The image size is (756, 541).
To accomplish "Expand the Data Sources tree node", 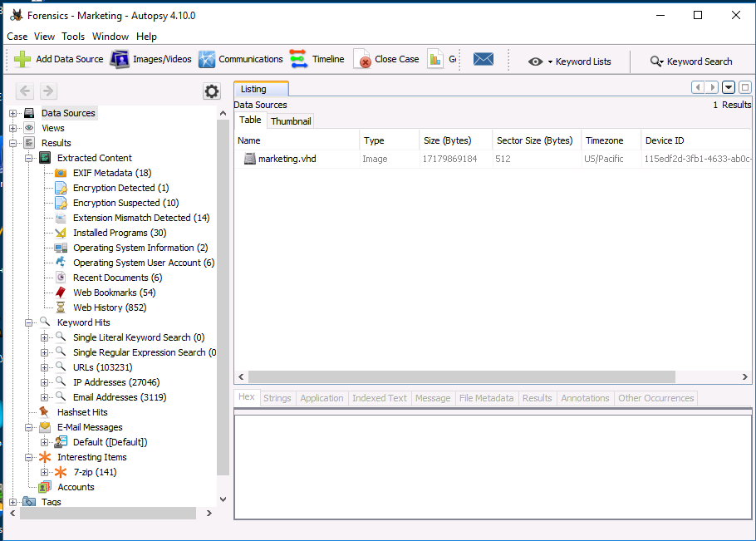I will pyautogui.click(x=13, y=114).
